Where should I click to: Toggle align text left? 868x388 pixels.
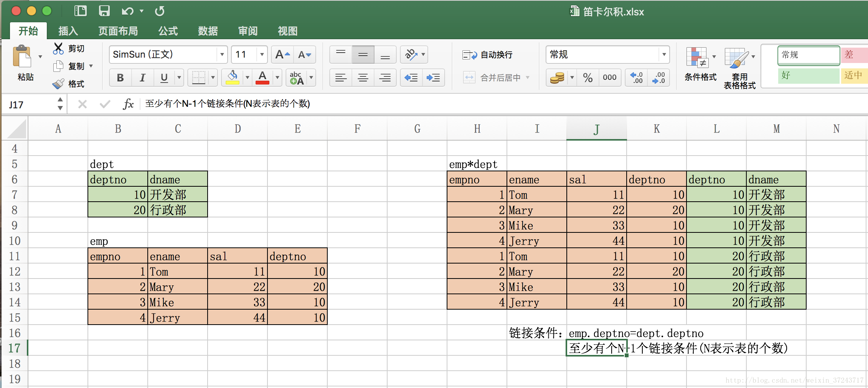tap(341, 78)
